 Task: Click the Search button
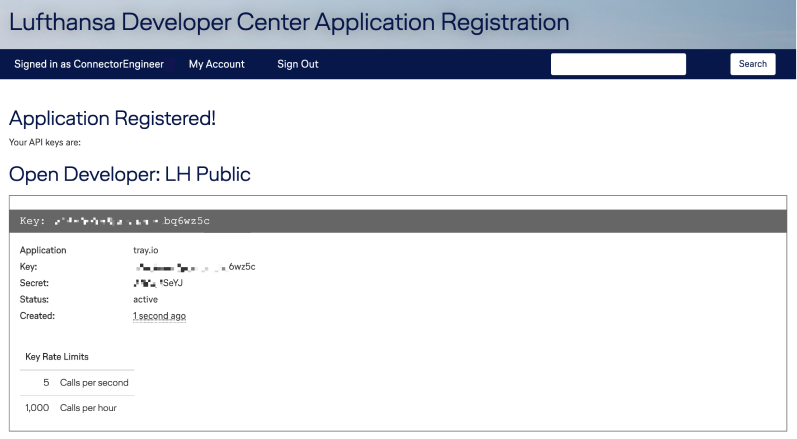click(752, 64)
